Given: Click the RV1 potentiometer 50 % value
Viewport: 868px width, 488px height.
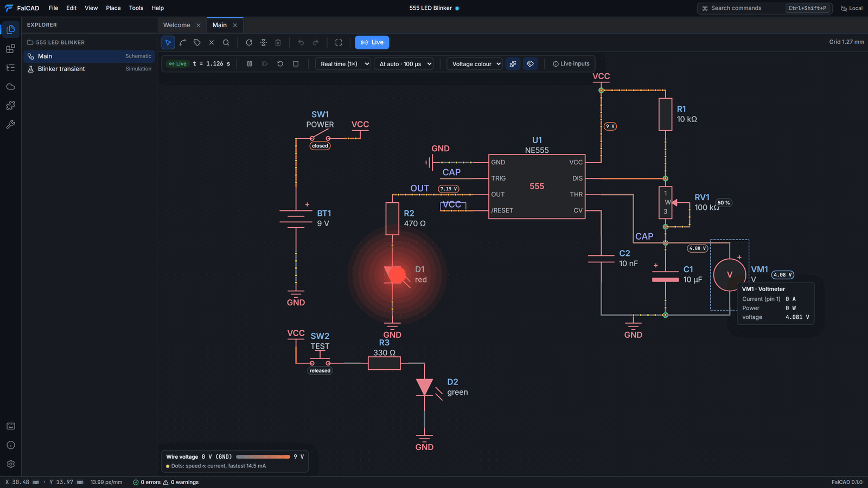Looking at the screenshot, I should pos(724,203).
